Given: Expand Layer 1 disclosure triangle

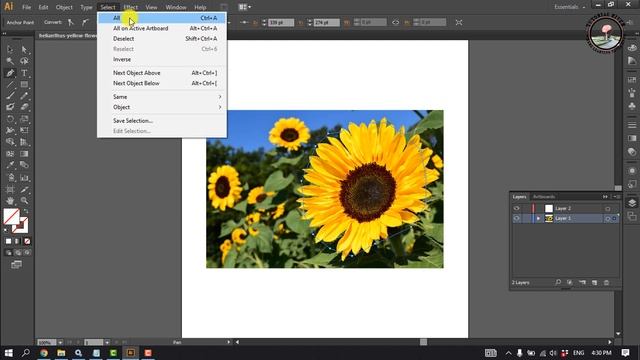Looking at the screenshot, I should pyautogui.click(x=538, y=219).
